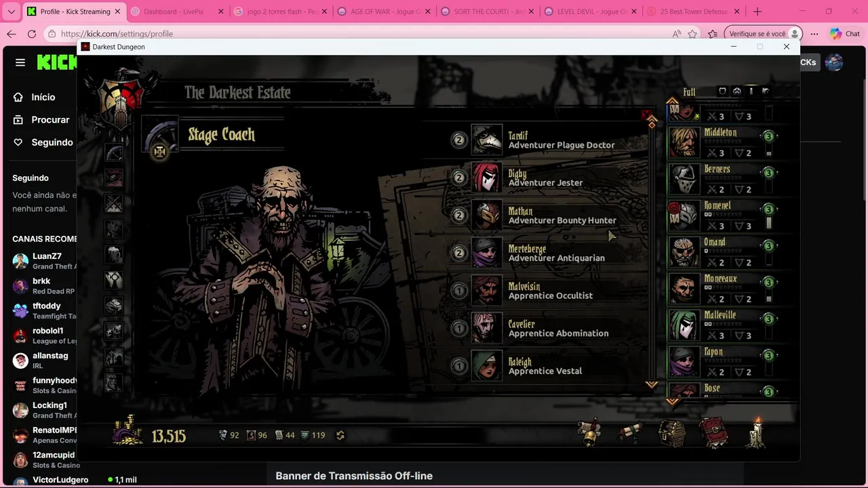Toggle the fourth roster sort icon
Image resolution: width=868 pixels, height=488 pixels.
766,91
